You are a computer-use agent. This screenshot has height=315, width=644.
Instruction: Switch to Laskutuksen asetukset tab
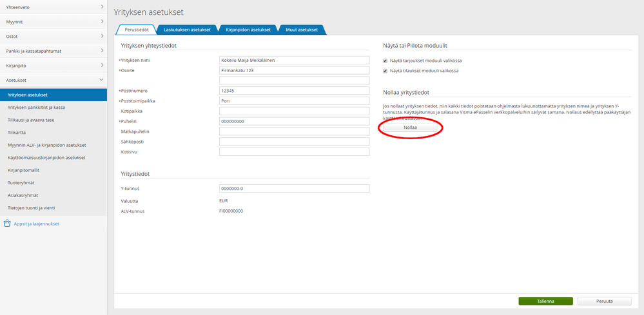coord(187,30)
